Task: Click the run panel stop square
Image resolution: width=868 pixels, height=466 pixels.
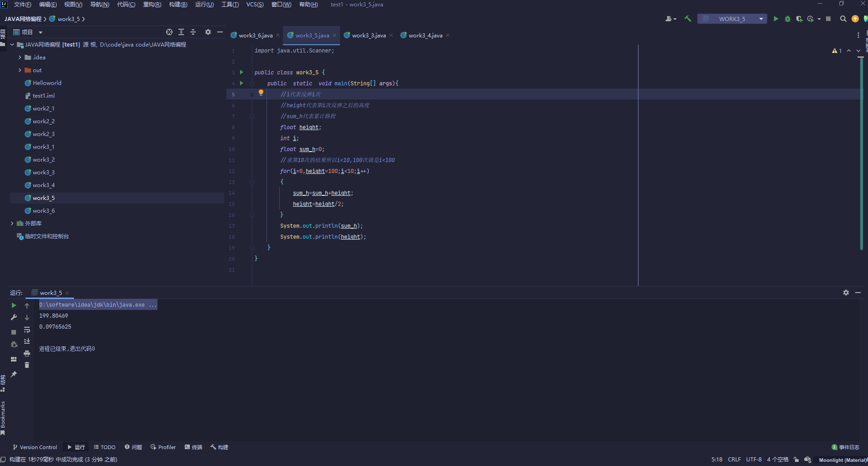Action: [14, 332]
